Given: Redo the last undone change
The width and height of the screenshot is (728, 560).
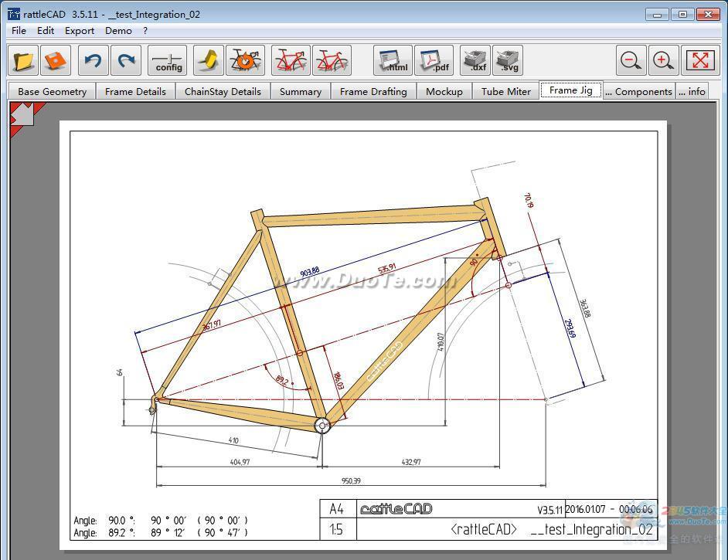Looking at the screenshot, I should point(126,60).
